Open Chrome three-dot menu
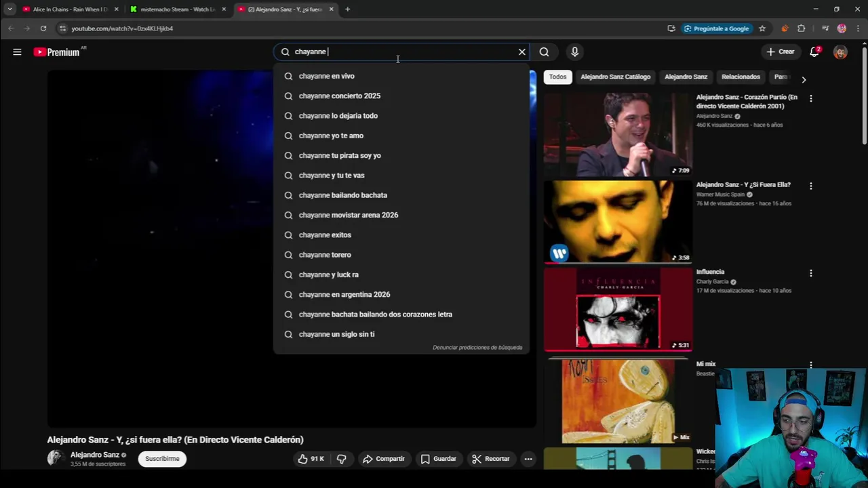The image size is (868, 488). (x=858, y=28)
